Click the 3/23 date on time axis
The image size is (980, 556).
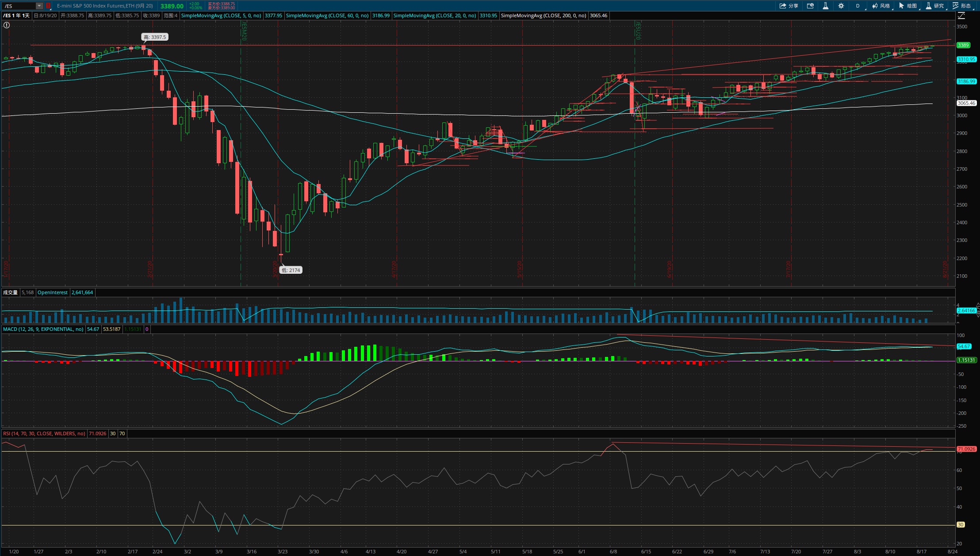point(283,552)
